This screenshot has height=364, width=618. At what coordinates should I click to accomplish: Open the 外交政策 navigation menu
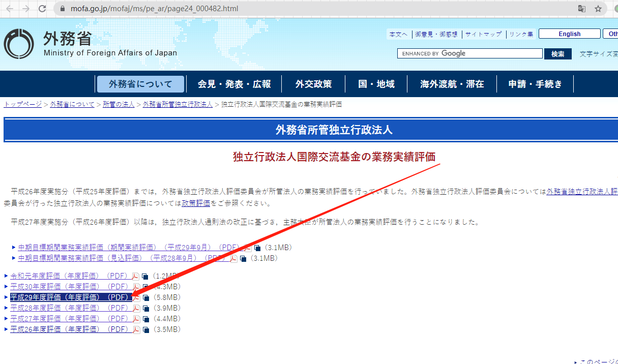pos(313,84)
